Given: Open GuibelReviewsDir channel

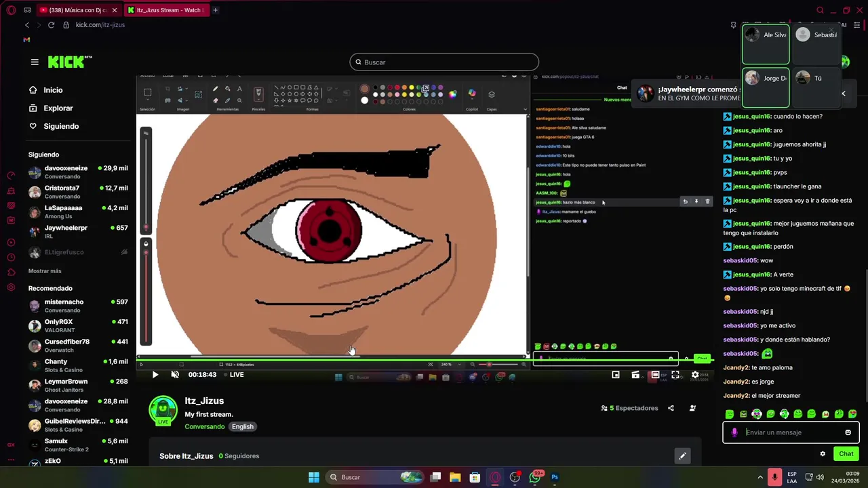Looking at the screenshot, I should pyautogui.click(x=78, y=425).
